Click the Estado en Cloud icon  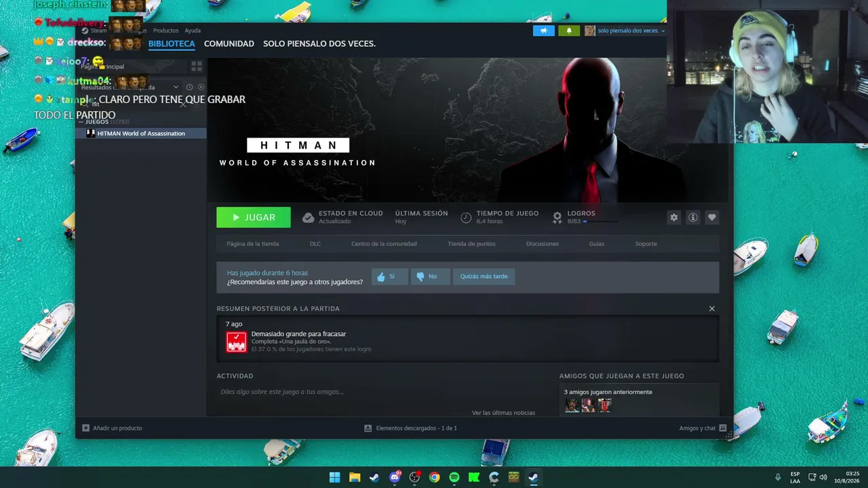308,218
